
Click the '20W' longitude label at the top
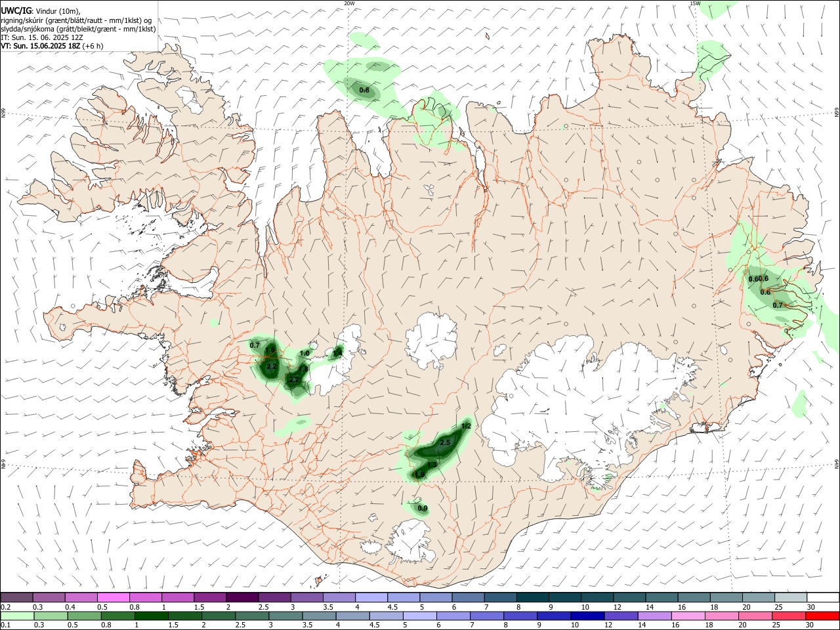click(x=349, y=3)
